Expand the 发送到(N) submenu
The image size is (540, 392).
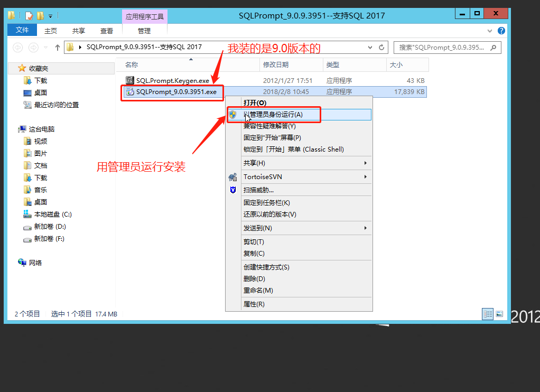coord(366,228)
